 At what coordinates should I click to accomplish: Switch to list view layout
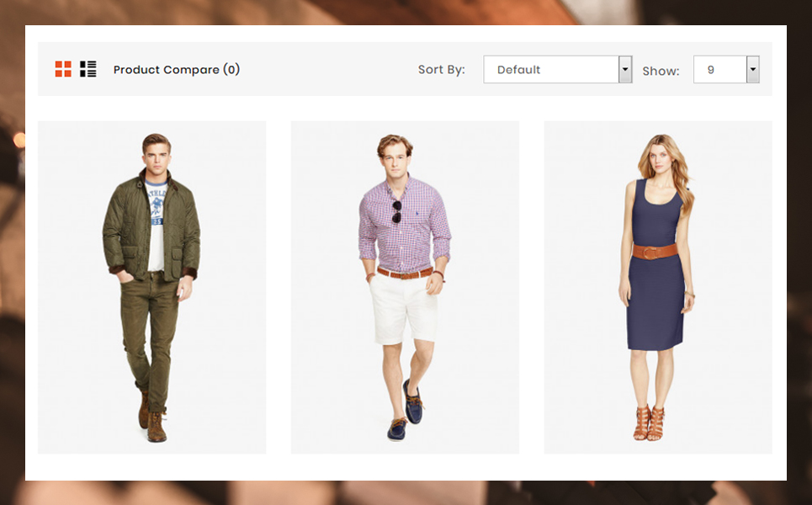coord(88,69)
